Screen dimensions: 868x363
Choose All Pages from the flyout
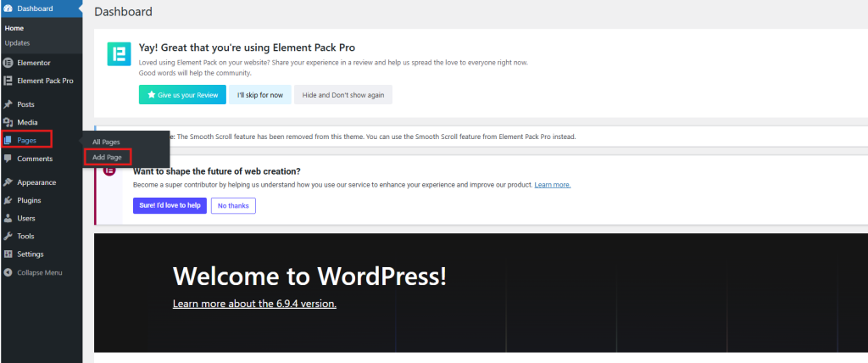tap(106, 142)
